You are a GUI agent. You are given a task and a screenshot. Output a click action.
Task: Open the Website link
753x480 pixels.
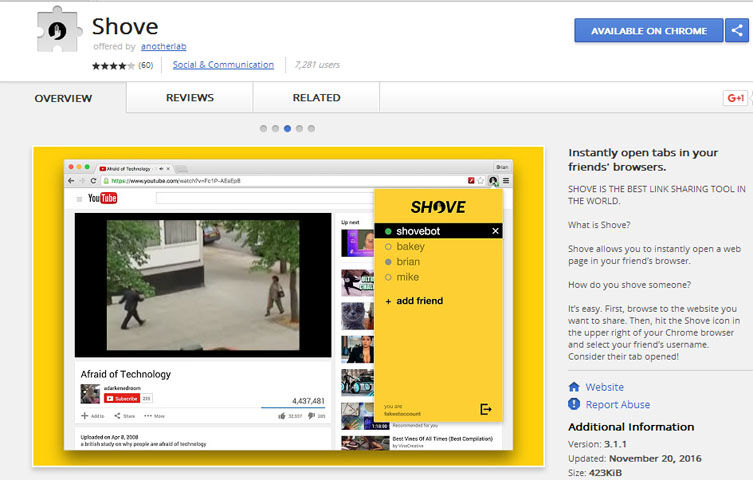click(605, 387)
